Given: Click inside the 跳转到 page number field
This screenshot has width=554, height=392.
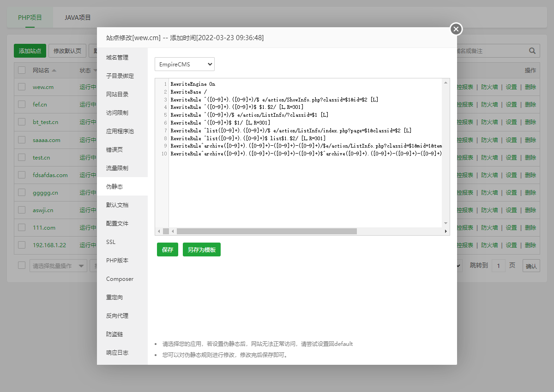Looking at the screenshot, I should [499, 266].
